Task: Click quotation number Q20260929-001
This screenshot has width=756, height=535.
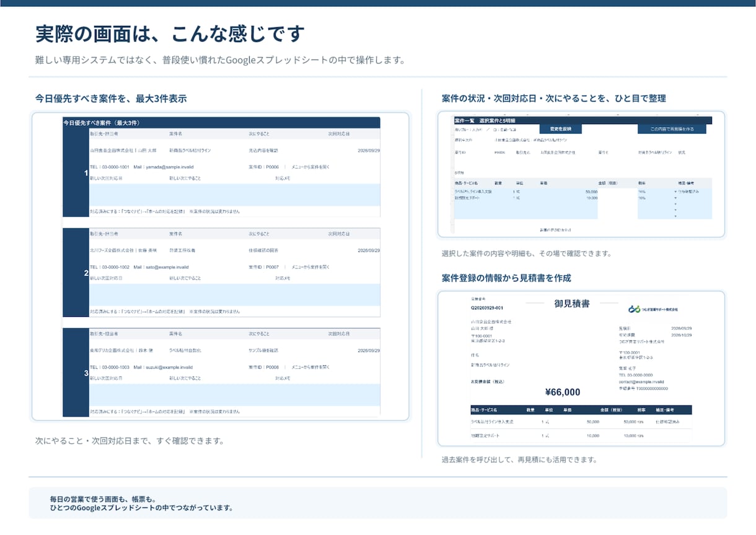Action: tap(487, 307)
